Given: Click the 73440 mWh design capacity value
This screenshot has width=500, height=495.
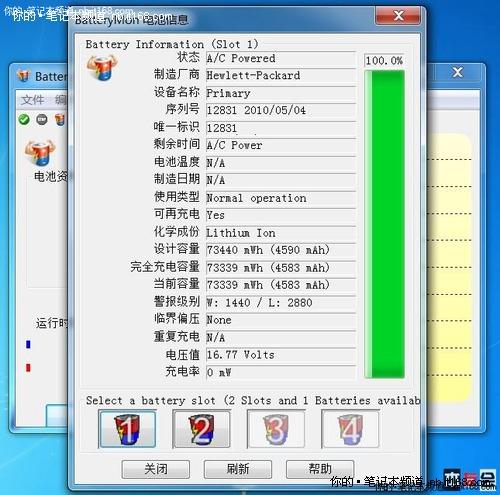Looking at the screenshot, I should click(281, 250).
